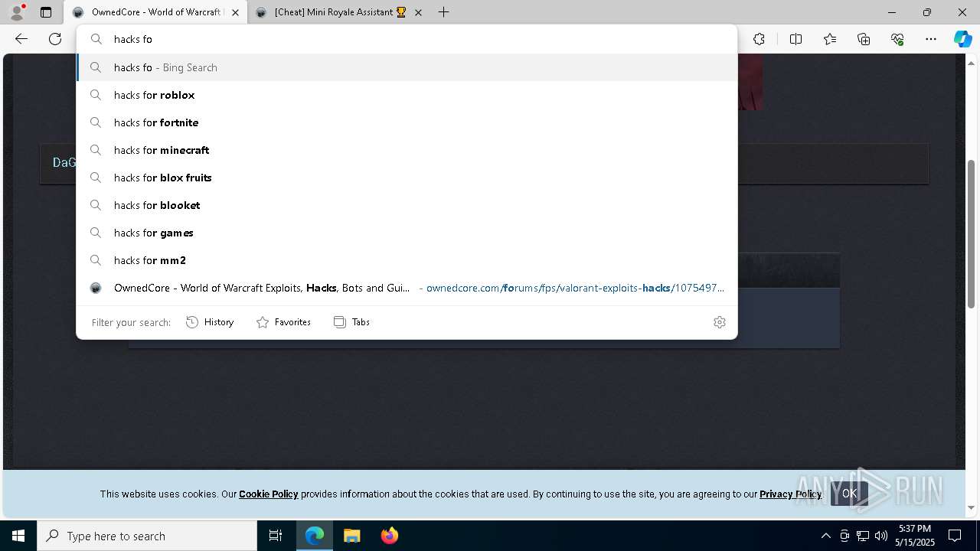Open the tab actions menu icon
The width and height of the screenshot is (980, 551).
click(46, 12)
